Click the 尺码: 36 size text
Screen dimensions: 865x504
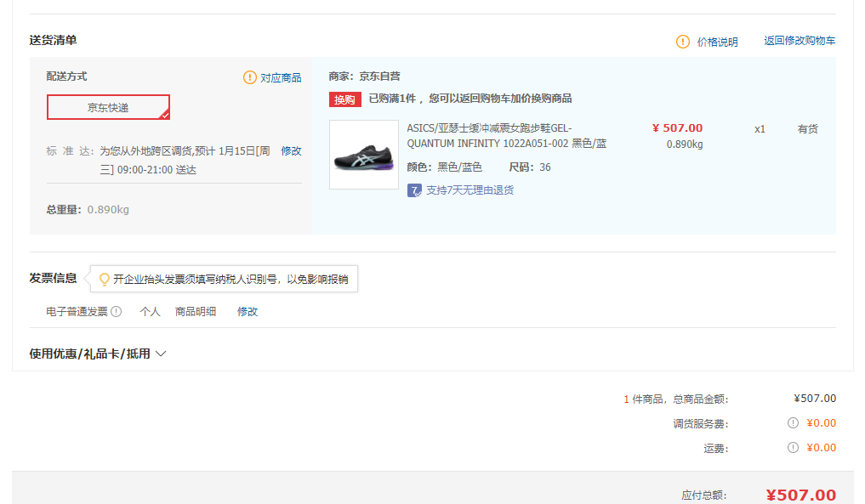pyautogui.click(x=530, y=167)
